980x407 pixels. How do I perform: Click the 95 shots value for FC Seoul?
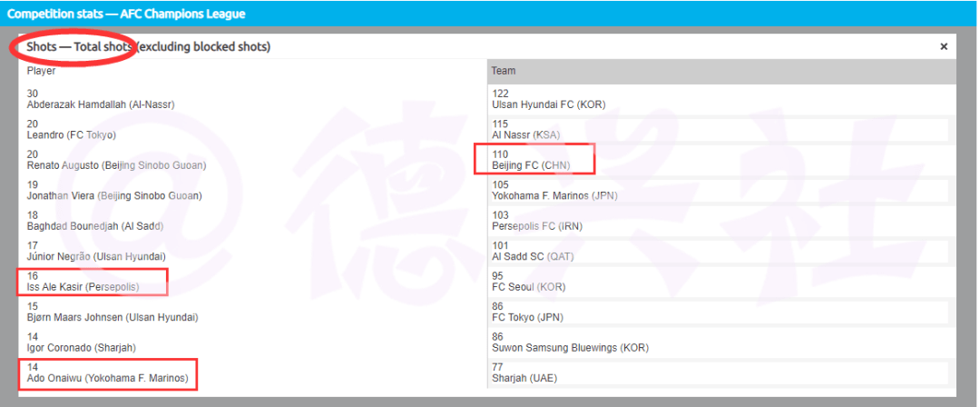coord(498,275)
